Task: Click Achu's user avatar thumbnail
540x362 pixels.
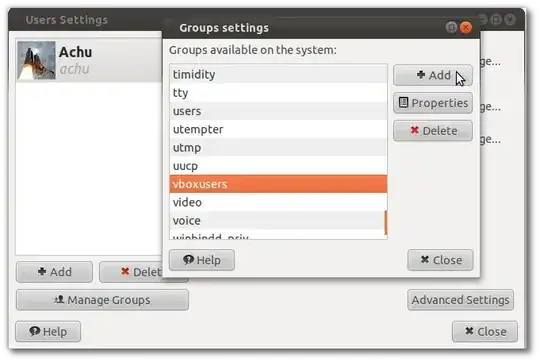Action: (x=36, y=60)
